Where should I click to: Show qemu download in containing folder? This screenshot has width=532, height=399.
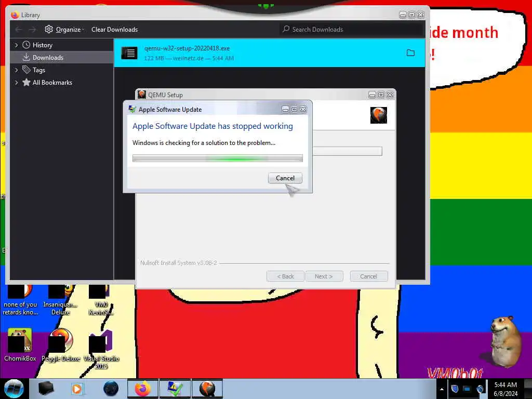[x=410, y=53]
